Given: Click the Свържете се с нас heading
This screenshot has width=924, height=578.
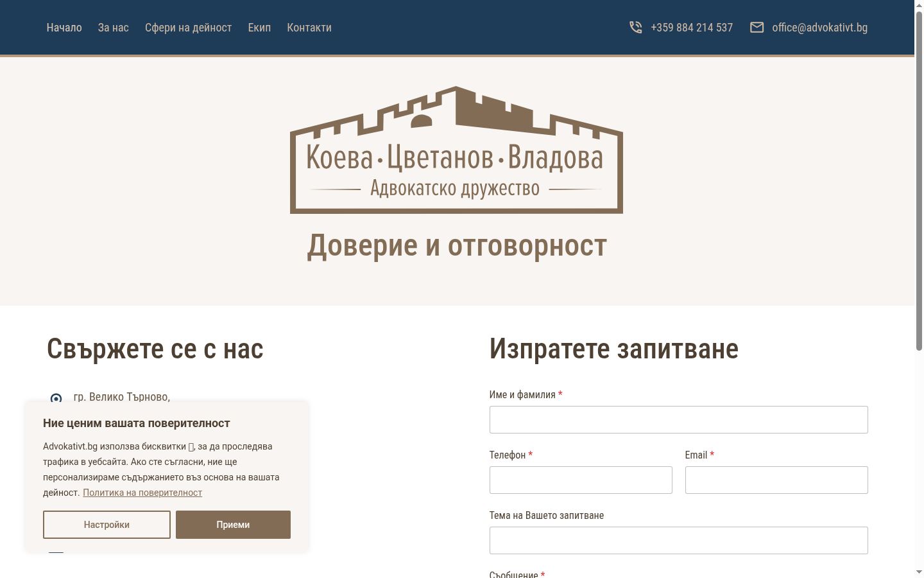Looking at the screenshot, I should point(155,349).
